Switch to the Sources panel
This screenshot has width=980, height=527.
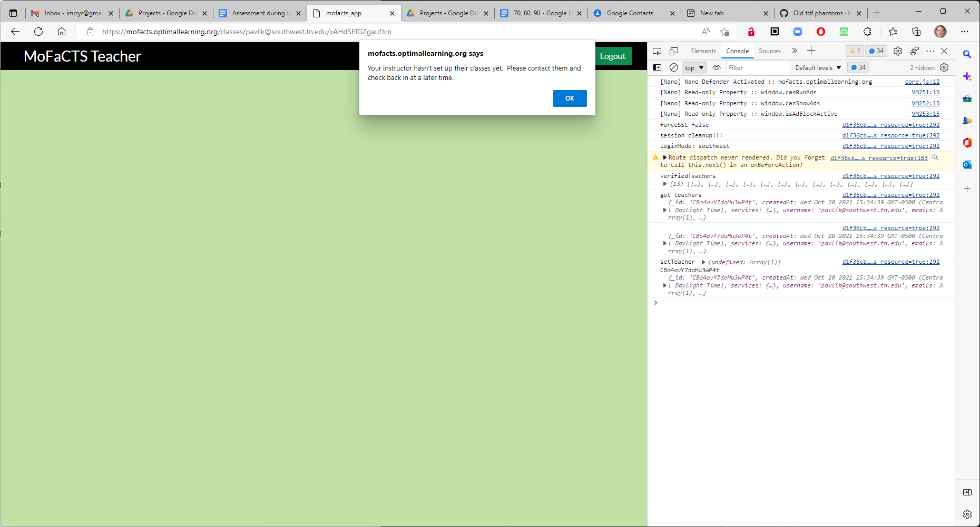770,51
